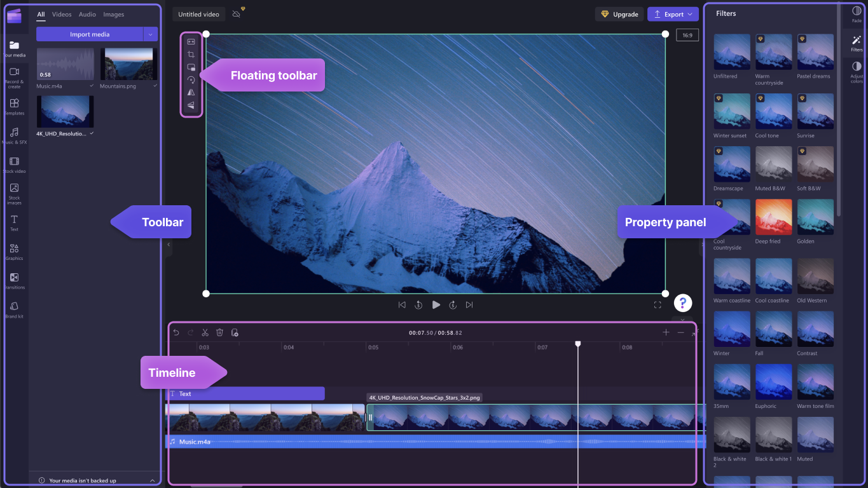Undo the last action in the timeline
This screenshot has width=868, height=488.
(176, 332)
